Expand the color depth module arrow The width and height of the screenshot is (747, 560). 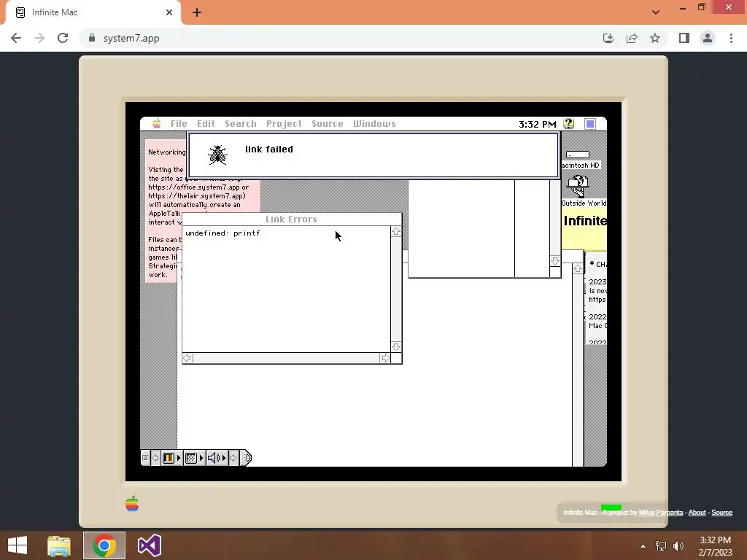click(x=179, y=458)
